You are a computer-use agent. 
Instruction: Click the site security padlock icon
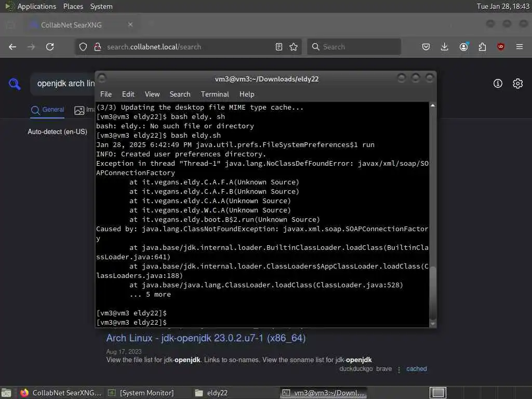tap(97, 47)
